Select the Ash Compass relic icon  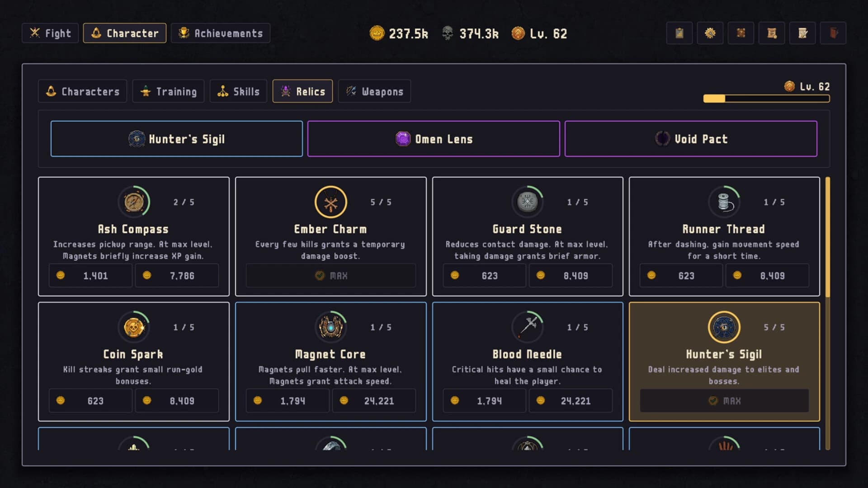(134, 202)
